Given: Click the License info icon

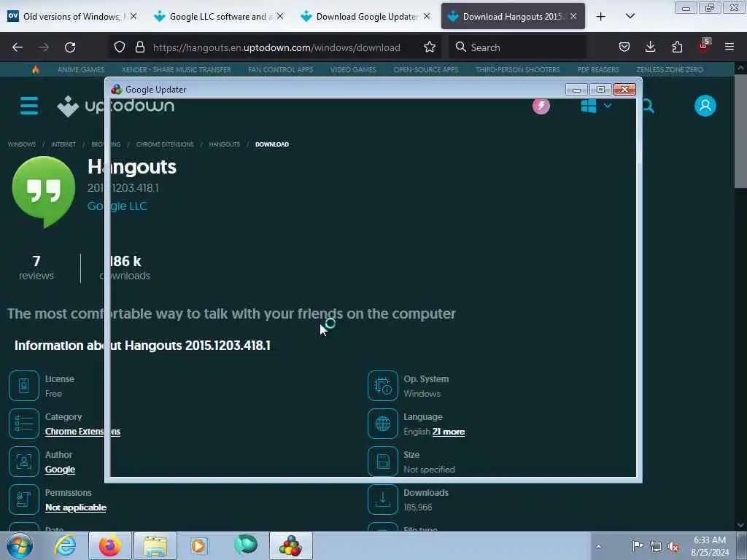Looking at the screenshot, I should point(24,385).
